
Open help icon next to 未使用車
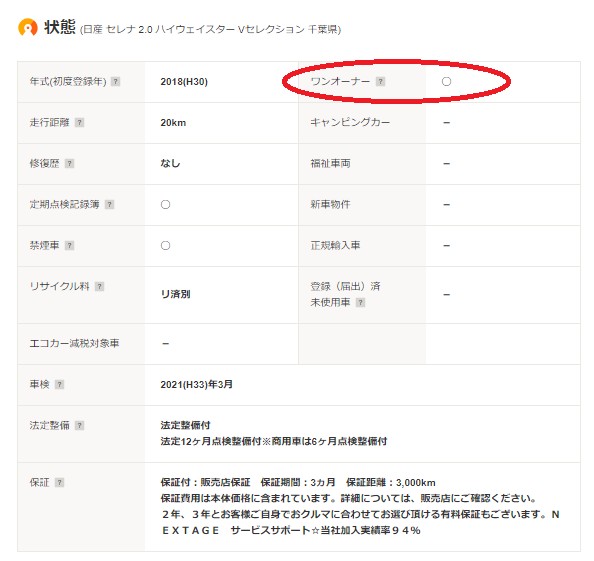[361, 302]
